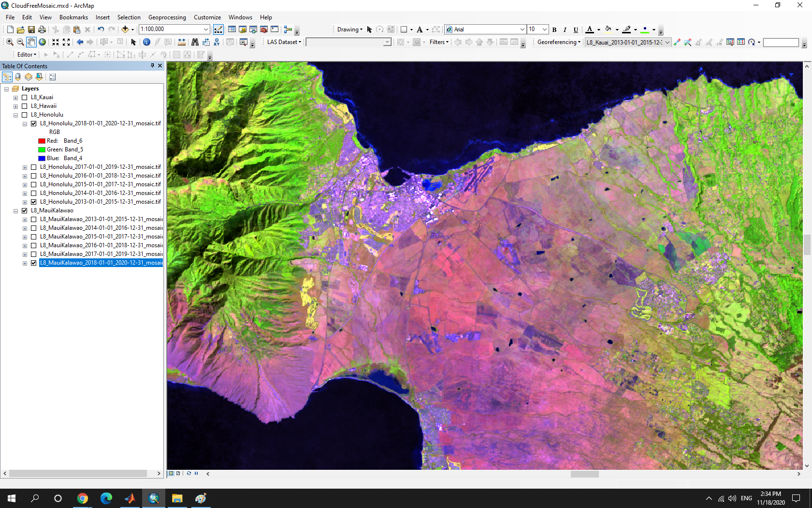Screen dimensions: 812x508
Task: Open the Geoprocessing menu
Action: 167,17
